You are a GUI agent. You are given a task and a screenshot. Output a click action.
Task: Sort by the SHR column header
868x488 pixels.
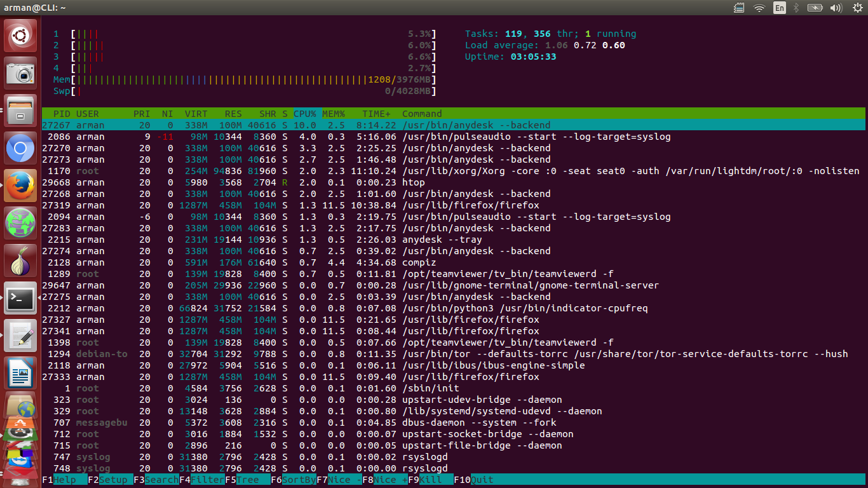(268, 114)
